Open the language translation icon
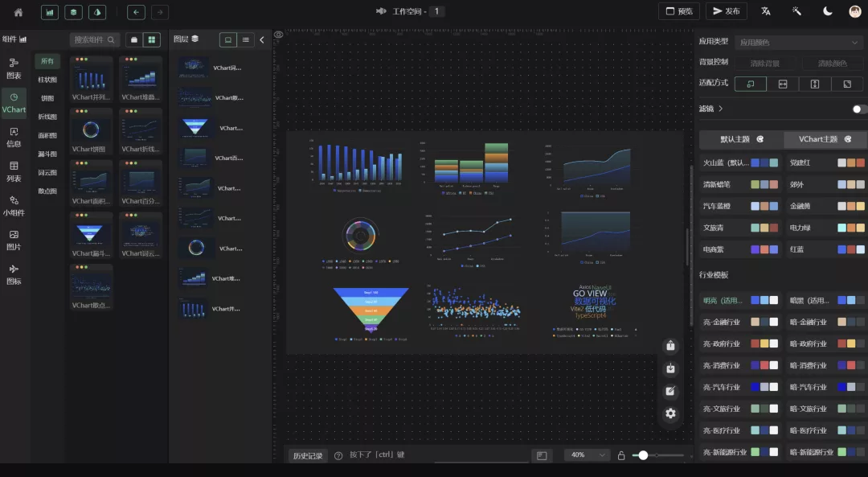 766,11
